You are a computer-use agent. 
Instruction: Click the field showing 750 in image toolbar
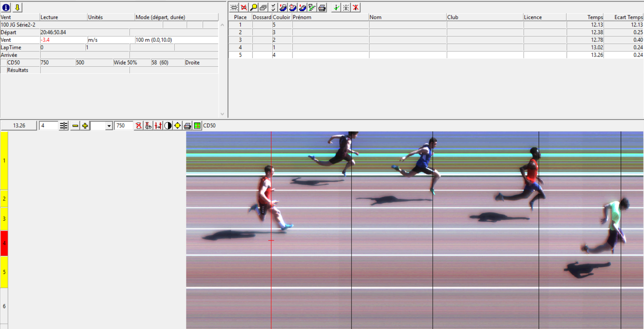tap(124, 126)
